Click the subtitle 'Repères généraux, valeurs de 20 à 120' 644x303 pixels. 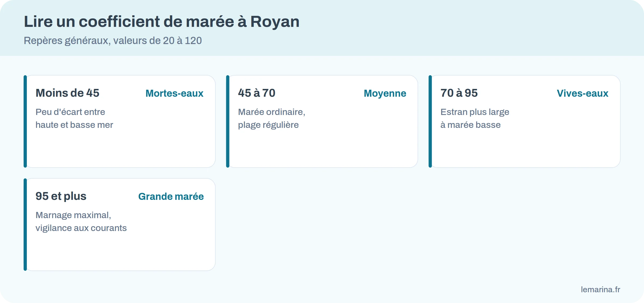(113, 41)
